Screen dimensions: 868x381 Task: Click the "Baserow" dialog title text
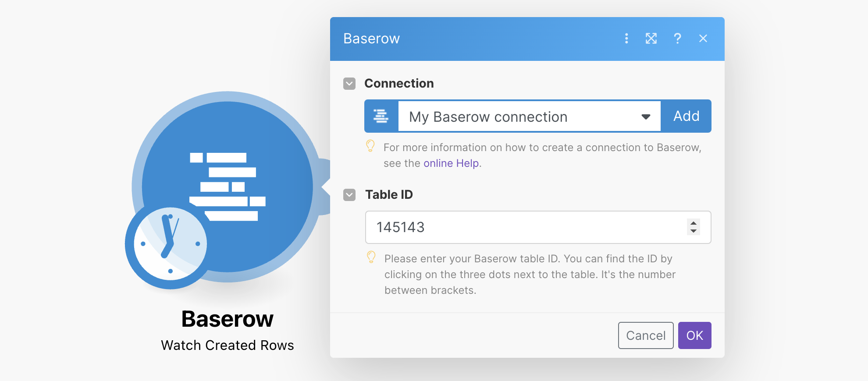[x=371, y=39]
